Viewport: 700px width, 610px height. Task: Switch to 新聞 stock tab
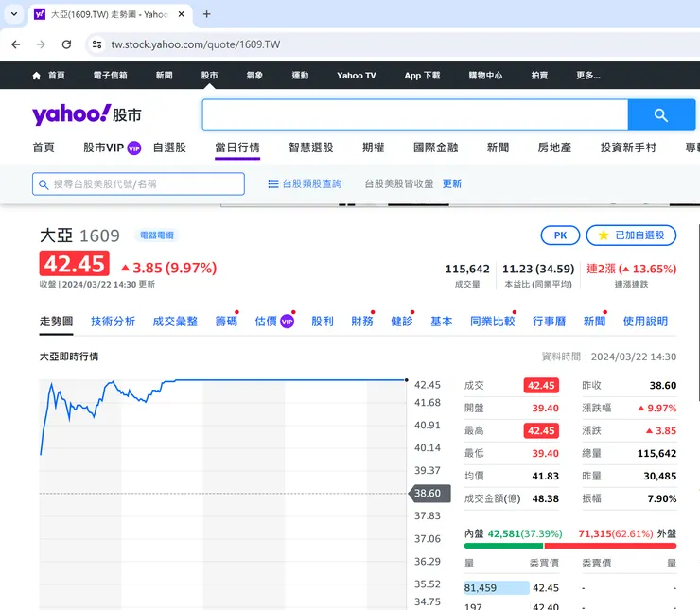tap(595, 322)
